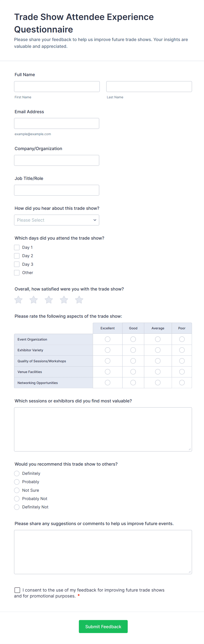This screenshot has height=644, width=204.
Task: Rate Venue Facilities as Poor
Action: pos(182,372)
